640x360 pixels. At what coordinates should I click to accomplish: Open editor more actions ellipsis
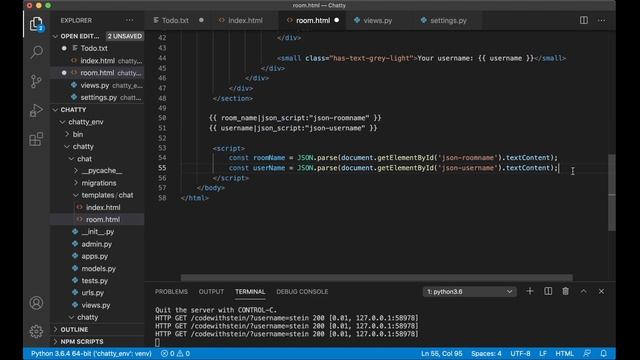tap(602, 20)
